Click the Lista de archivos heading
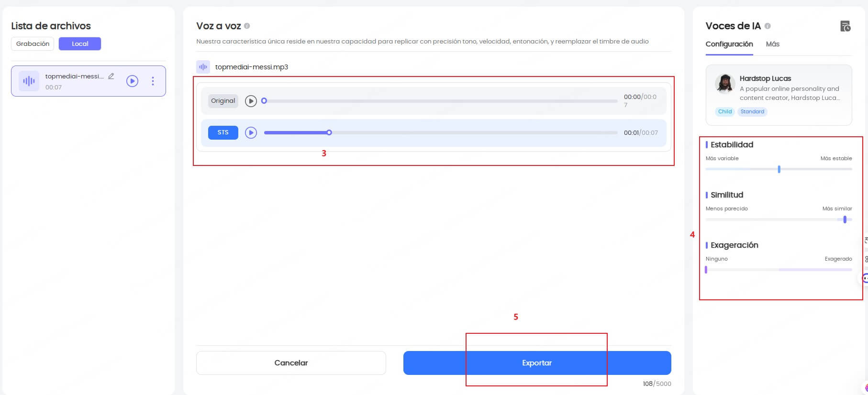868x395 pixels. 51,26
